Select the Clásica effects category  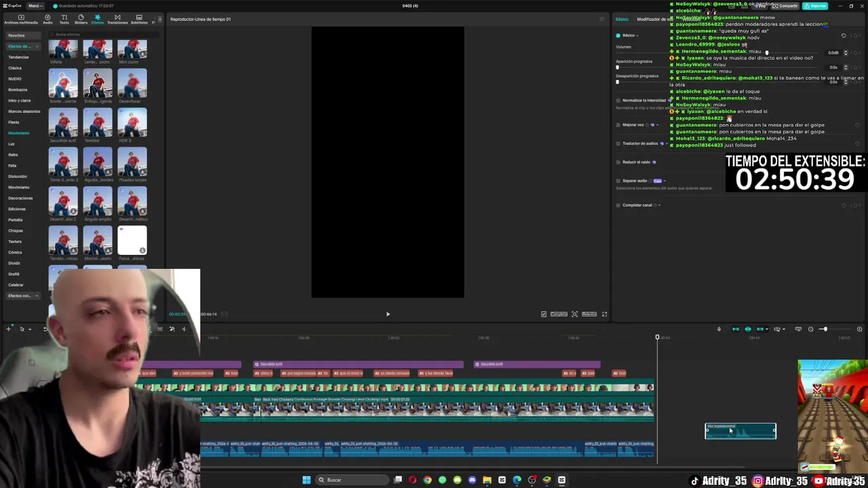[x=15, y=68]
